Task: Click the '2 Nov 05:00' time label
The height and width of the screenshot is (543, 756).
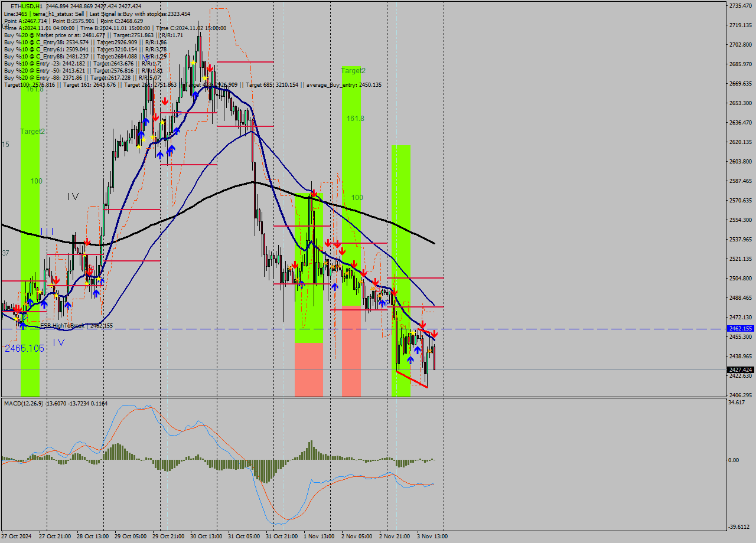Action: coord(357,537)
